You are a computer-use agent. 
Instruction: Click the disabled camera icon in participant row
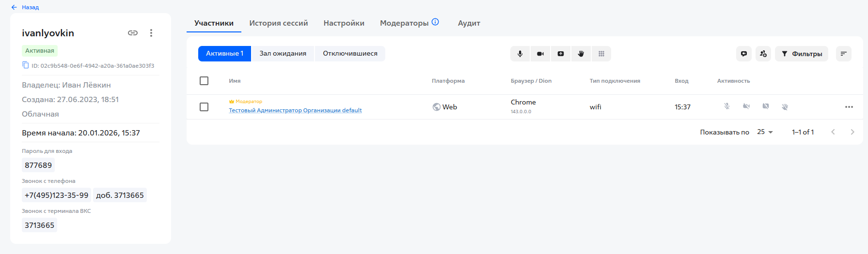pyautogui.click(x=746, y=106)
